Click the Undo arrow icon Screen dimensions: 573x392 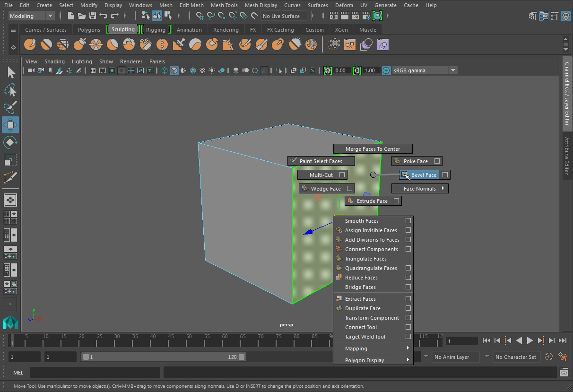(104, 16)
